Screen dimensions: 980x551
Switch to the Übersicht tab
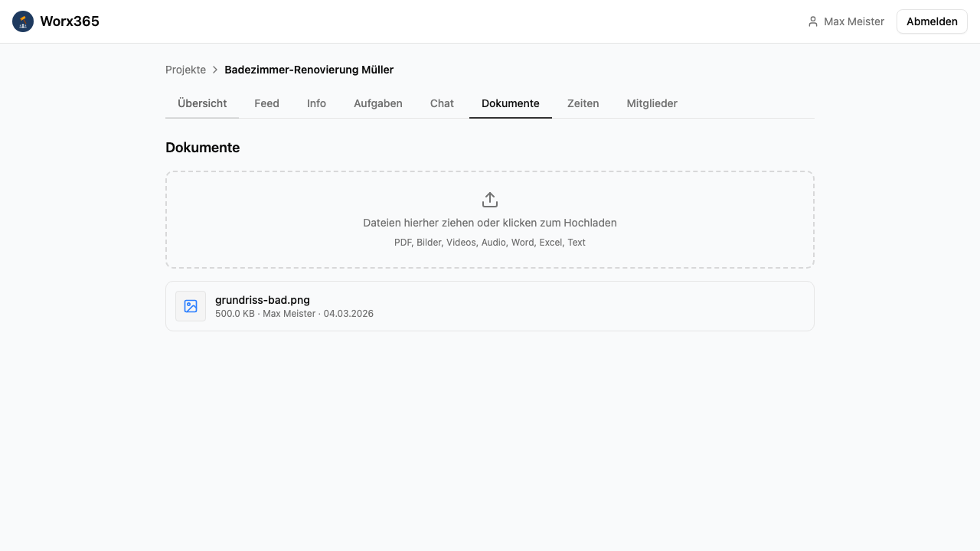(202, 103)
